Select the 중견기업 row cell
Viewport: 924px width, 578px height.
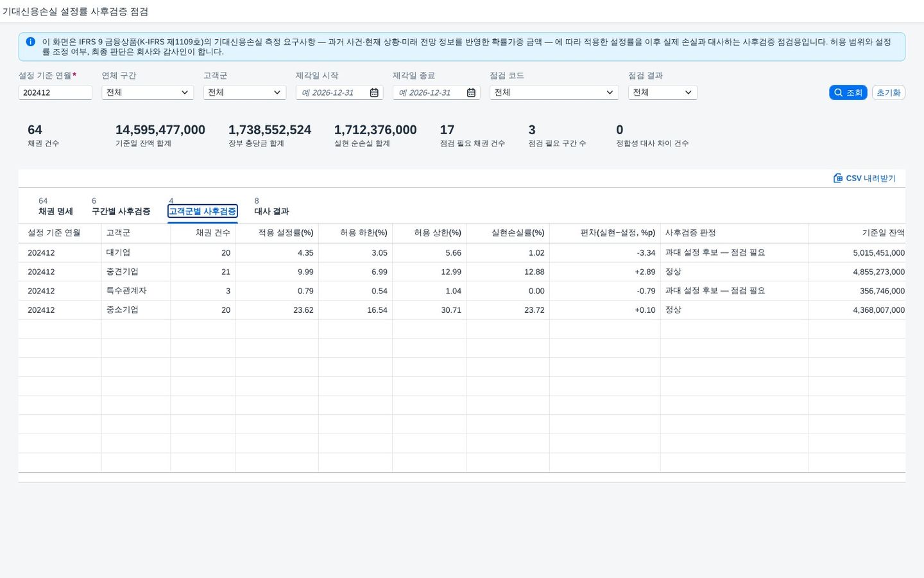tap(136, 272)
